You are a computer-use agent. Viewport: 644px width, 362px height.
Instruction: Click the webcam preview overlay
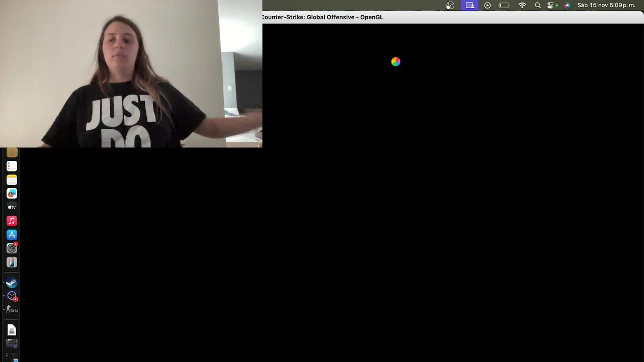coord(131,73)
